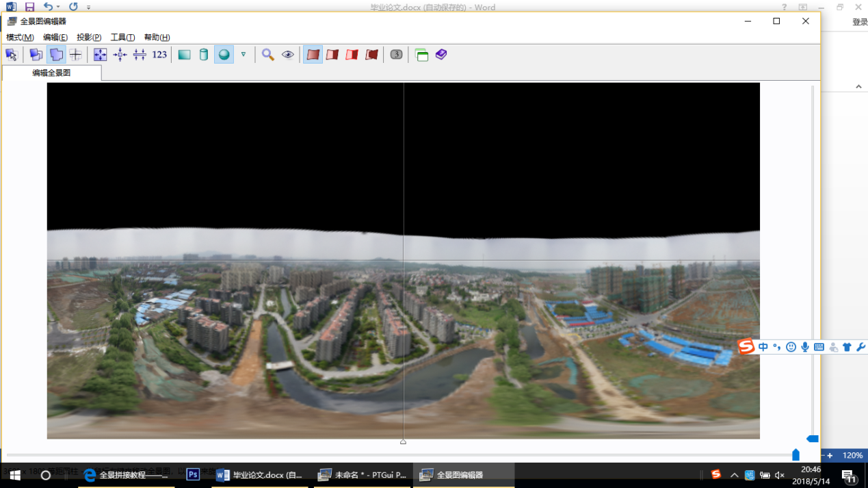Open the purple help book icon
Viewport: 868px width, 488px height.
pyautogui.click(x=441, y=55)
